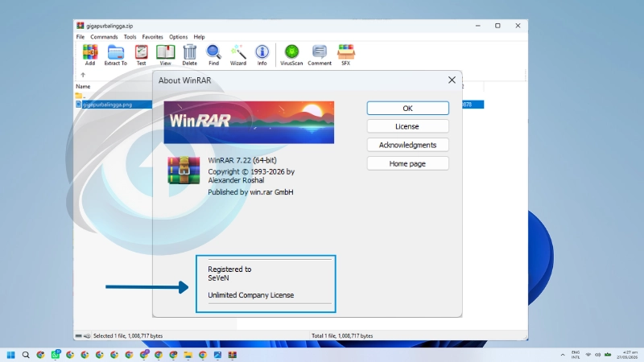The width and height of the screenshot is (644, 362).
Task: Open the Options menu
Action: tap(178, 37)
